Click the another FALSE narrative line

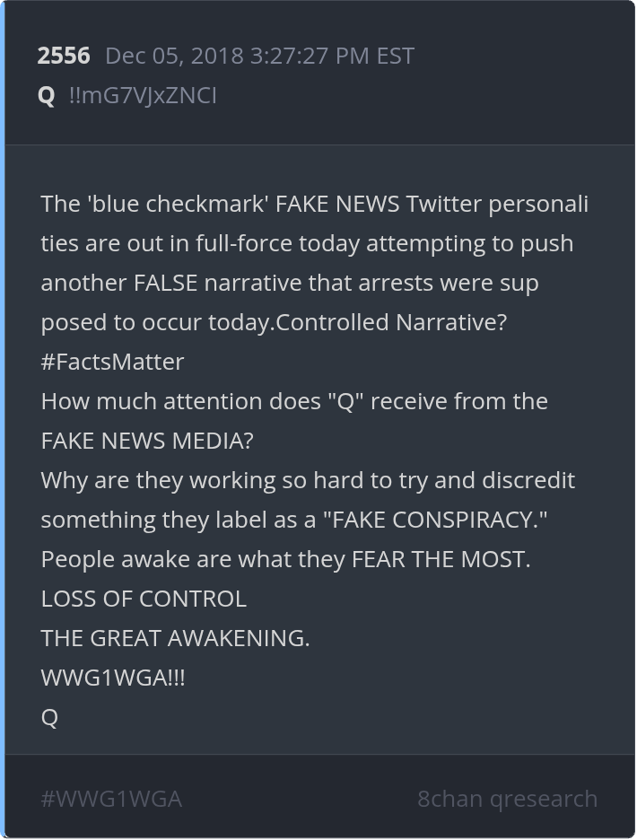point(290,284)
